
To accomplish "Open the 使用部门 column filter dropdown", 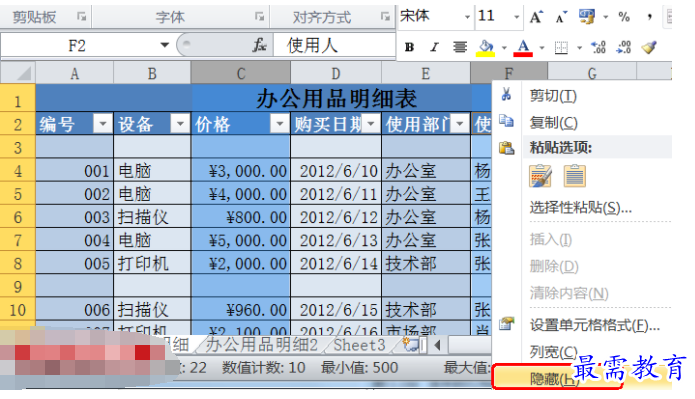I will click(x=460, y=123).
